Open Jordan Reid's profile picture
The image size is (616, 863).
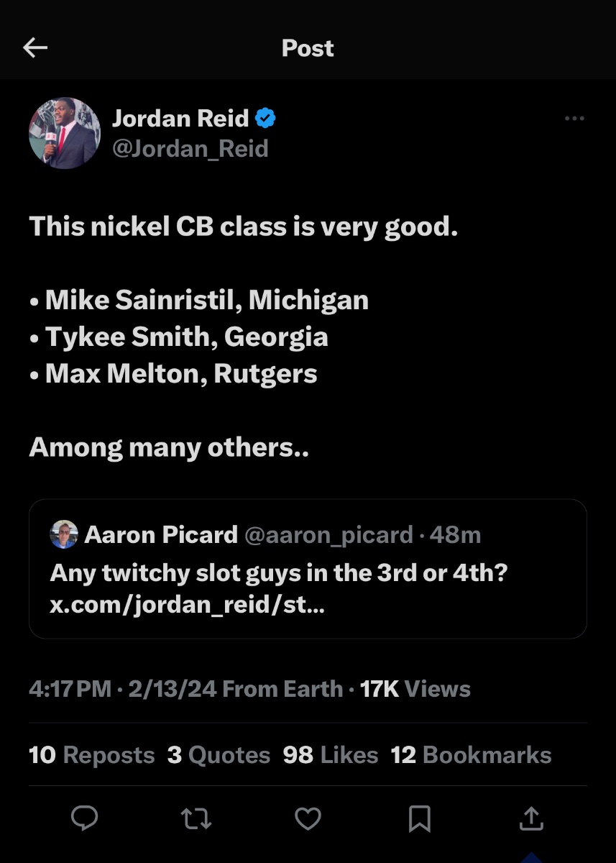65,133
